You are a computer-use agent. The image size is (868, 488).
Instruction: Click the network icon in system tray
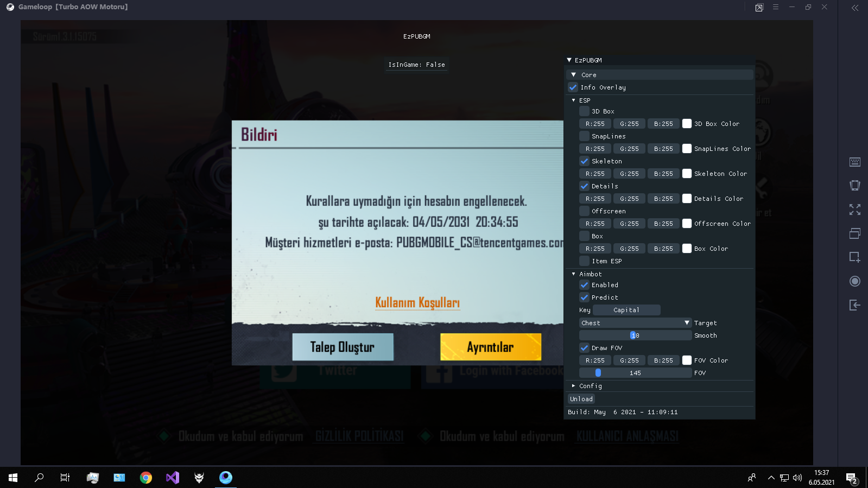tap(784, 478)
